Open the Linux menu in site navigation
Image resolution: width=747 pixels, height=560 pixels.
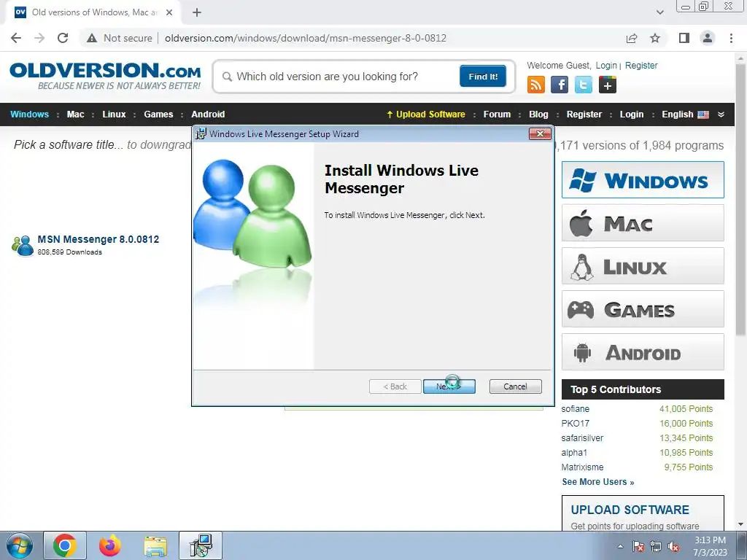point(114,114)
